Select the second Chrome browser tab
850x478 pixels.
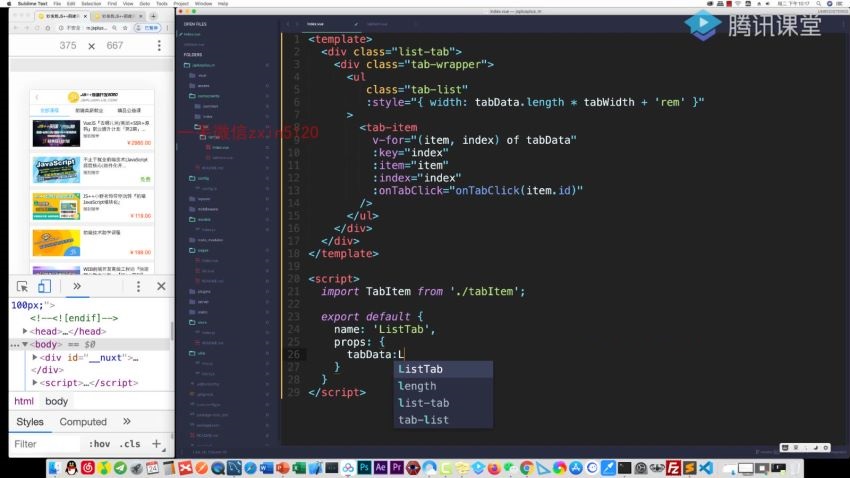click(x=119, y=16)
